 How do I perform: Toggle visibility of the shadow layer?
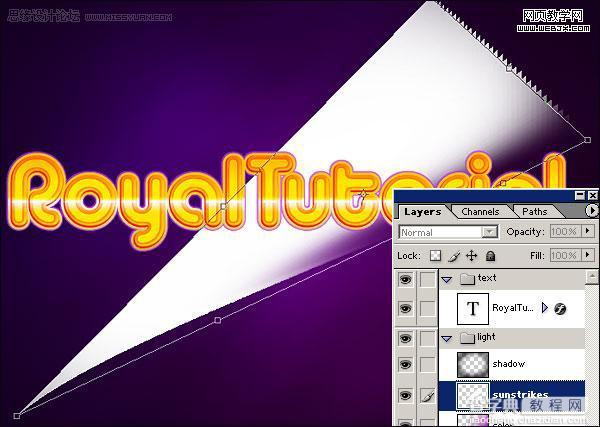click(405, 364)
